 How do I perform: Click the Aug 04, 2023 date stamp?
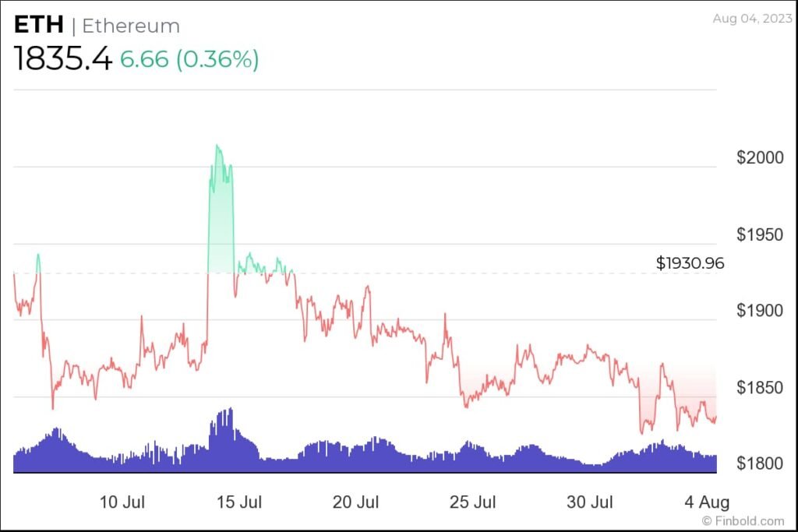(x=752, y=19)
